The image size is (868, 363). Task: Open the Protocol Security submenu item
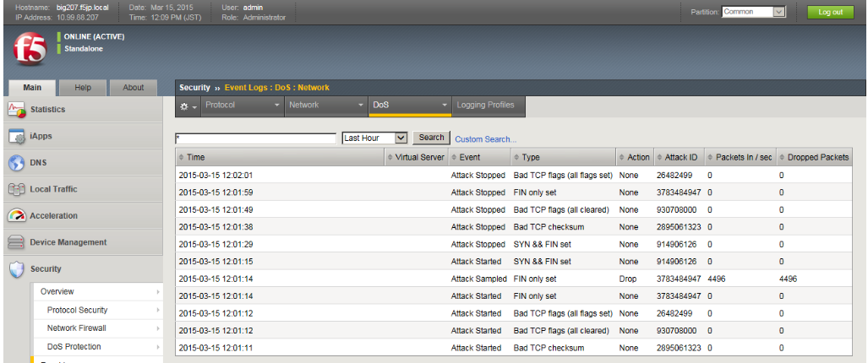point(97,310)
